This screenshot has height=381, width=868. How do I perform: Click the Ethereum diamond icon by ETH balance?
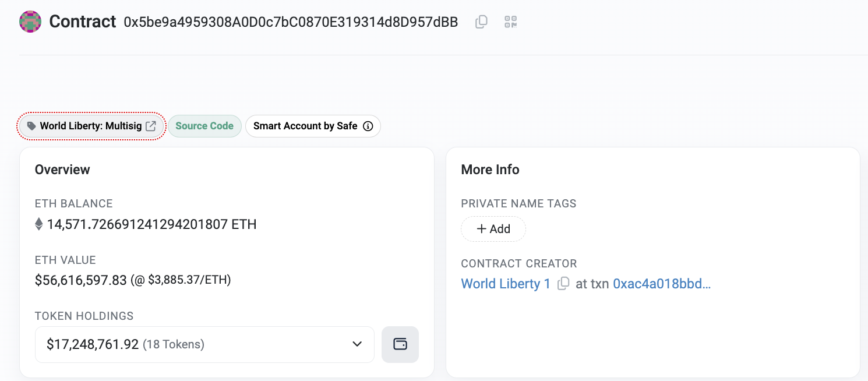pos(39,224)
